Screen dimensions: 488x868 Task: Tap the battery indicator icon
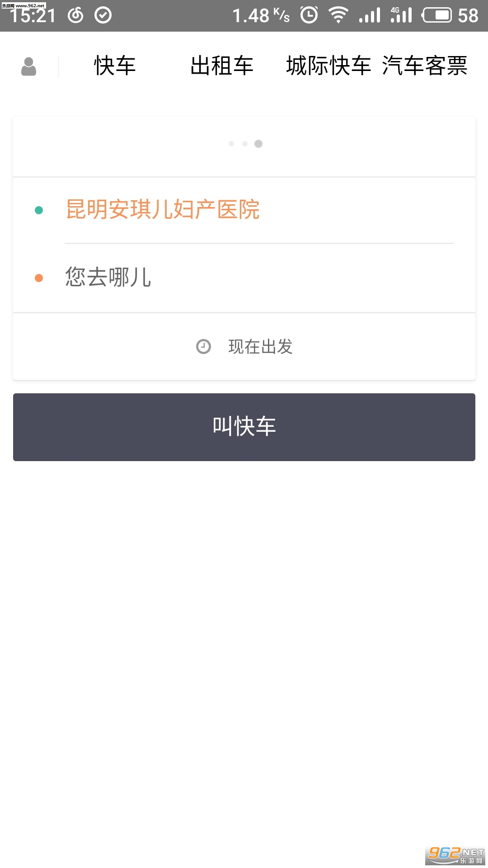[437, 15]
